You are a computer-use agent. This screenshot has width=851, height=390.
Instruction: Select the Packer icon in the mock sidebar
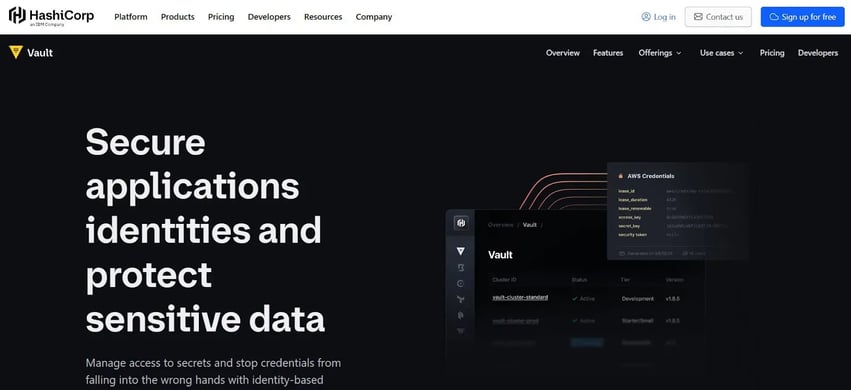pos(461,315)
